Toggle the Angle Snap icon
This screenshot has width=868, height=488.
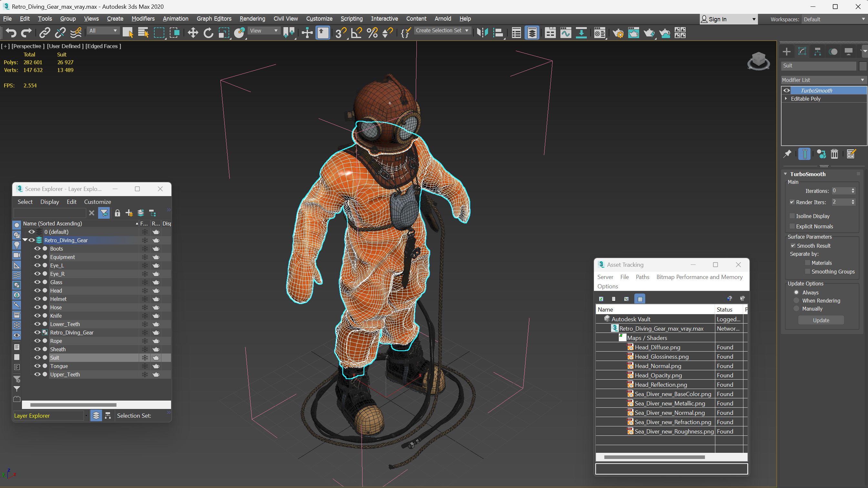pos(356,33)
